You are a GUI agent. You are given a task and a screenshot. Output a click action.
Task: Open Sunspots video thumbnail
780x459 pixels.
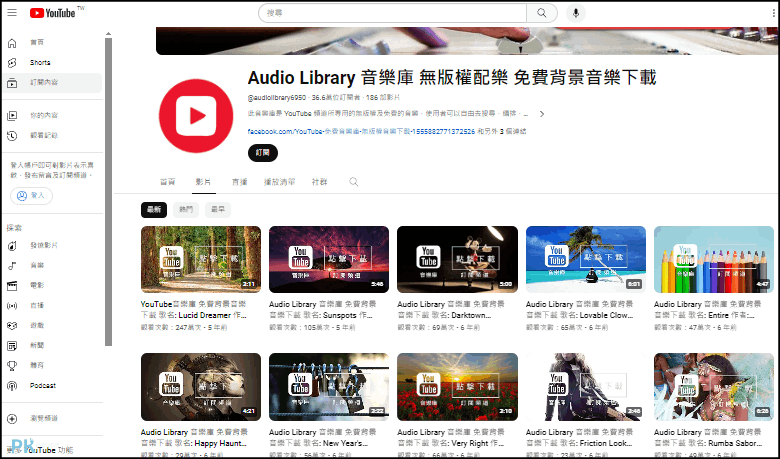click(329, 260)
